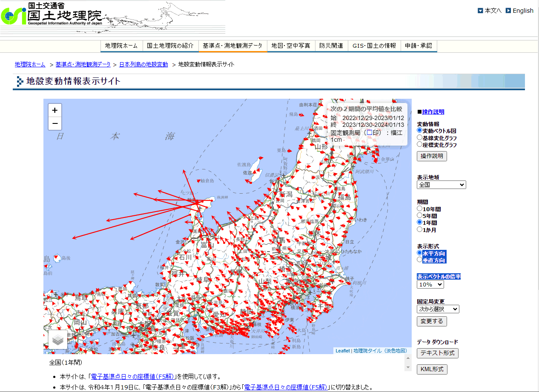This screenshot has width=539, height=392.
Task: Click the English language arrow icon
Action: (x=508, y=11)
